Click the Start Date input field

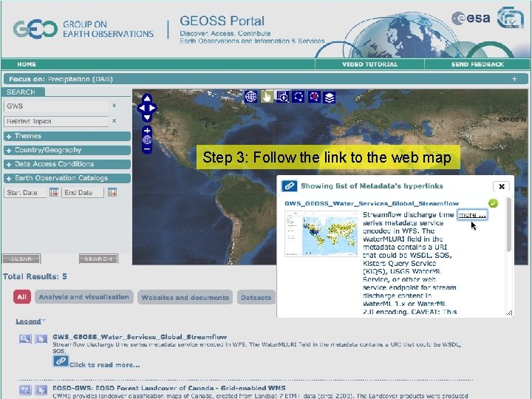(x=25, y=192)
